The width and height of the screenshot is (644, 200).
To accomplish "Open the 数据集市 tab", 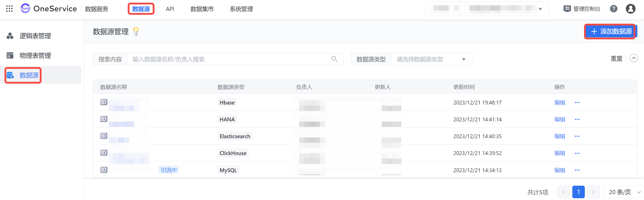I will tap(202, 9).
